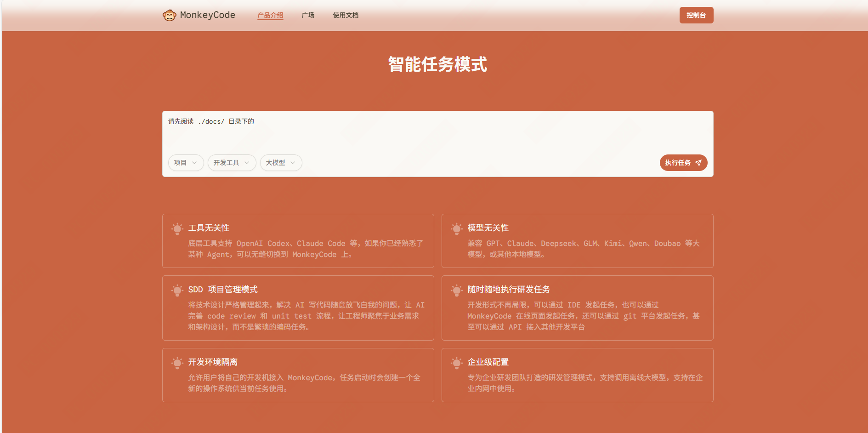
Task: Click the 执行任务 button
Action: coord(683,163)
